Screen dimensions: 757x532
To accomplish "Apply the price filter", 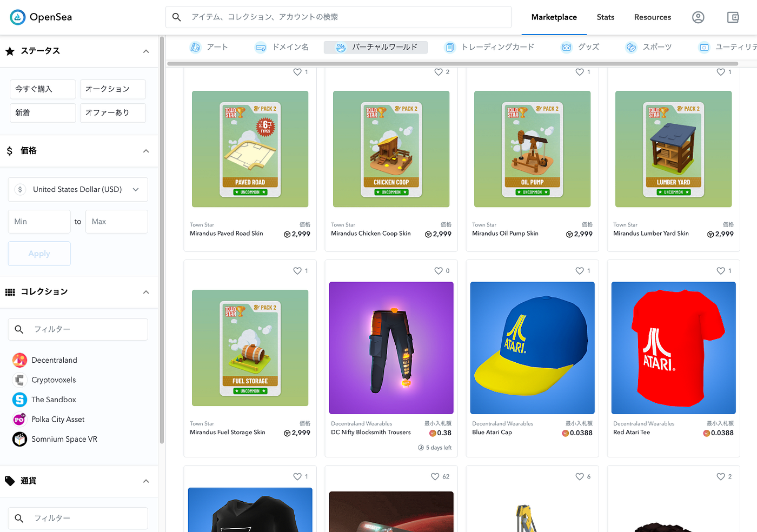I will 39,254.
